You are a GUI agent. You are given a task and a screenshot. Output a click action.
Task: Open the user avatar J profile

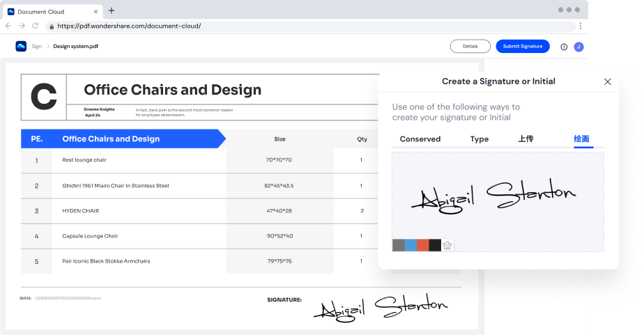(x=578, y=47)
